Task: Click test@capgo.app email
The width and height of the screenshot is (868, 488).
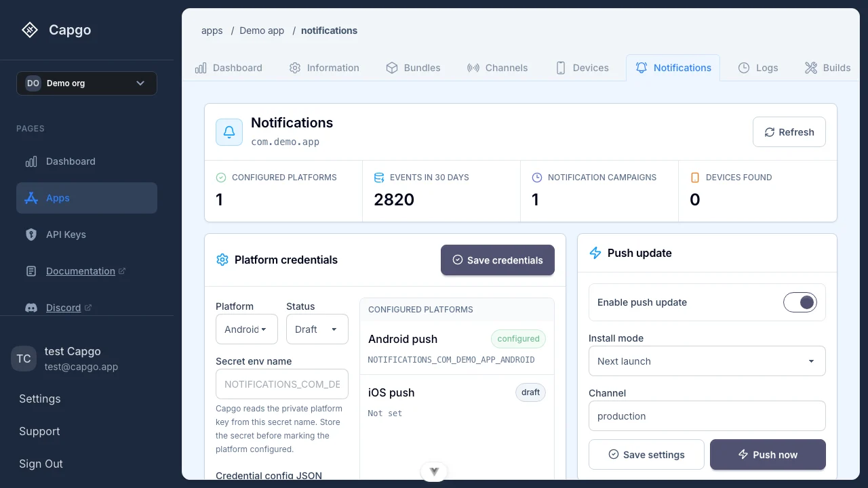Action: 81,367
